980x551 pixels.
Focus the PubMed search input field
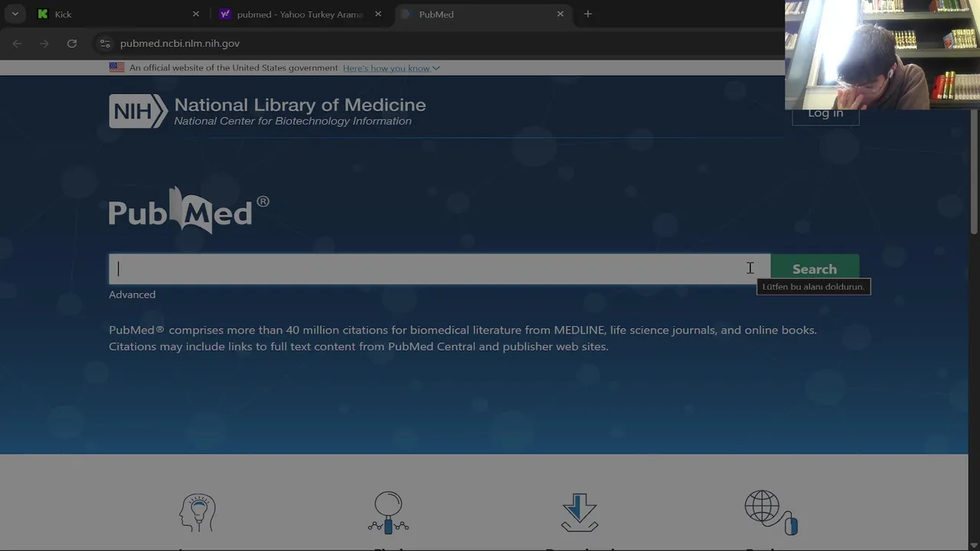pos(439,269)
